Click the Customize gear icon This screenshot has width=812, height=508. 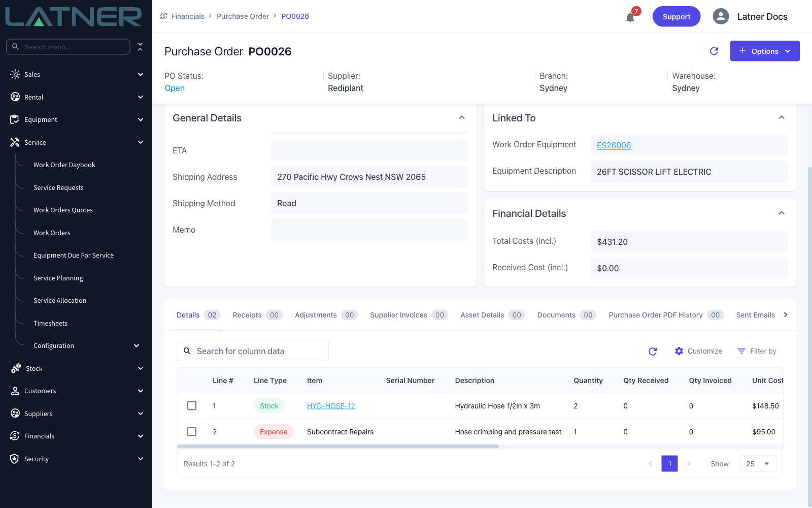pyautogui.click(x=679, y=351)
